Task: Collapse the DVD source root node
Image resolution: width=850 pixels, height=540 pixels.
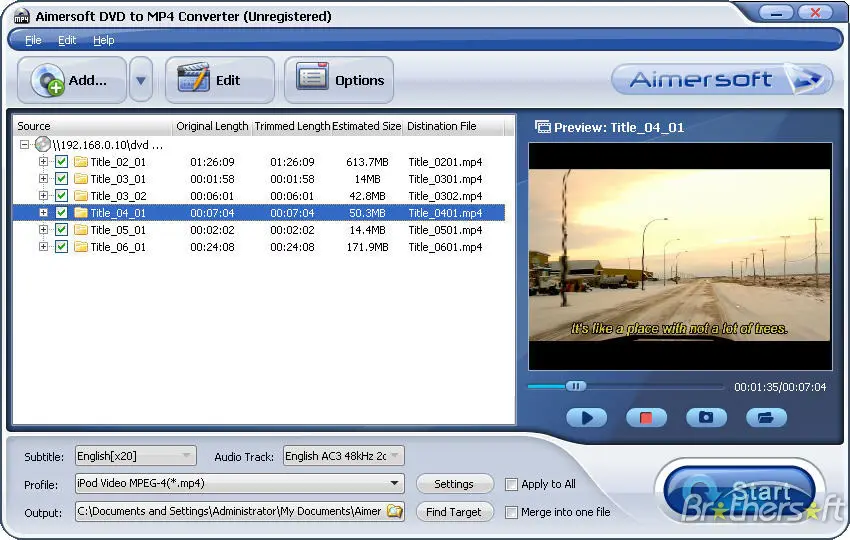Action: coord(24,145)
